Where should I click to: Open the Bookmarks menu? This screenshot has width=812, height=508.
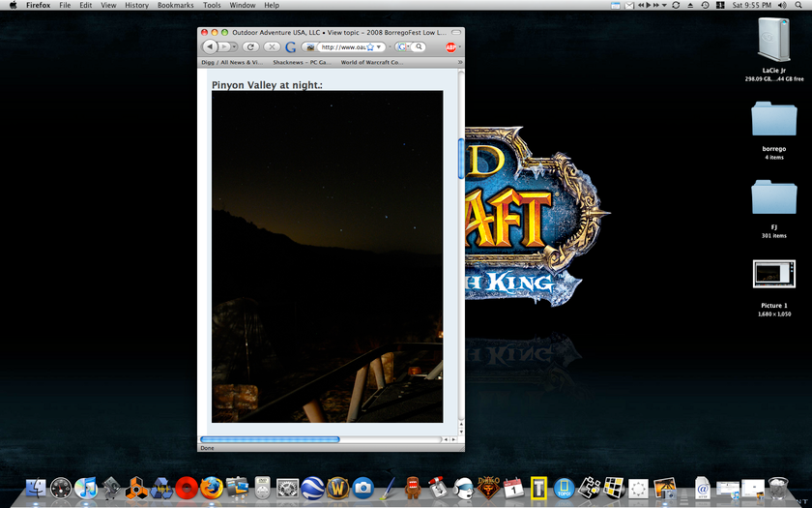pos(175,5)
